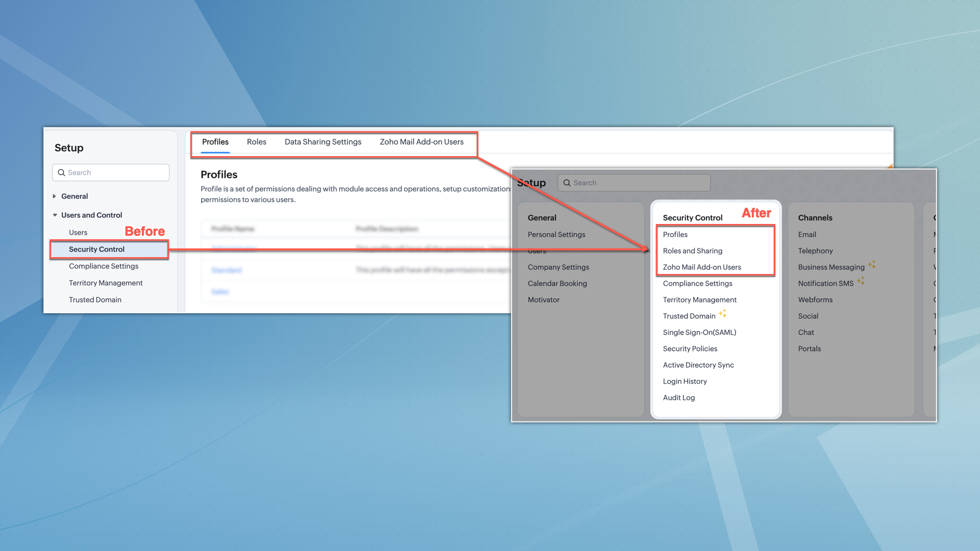Screen dimensions: 980x551
Task: Click sparkle icon next to Notification SMS
Action: (861, 281)
